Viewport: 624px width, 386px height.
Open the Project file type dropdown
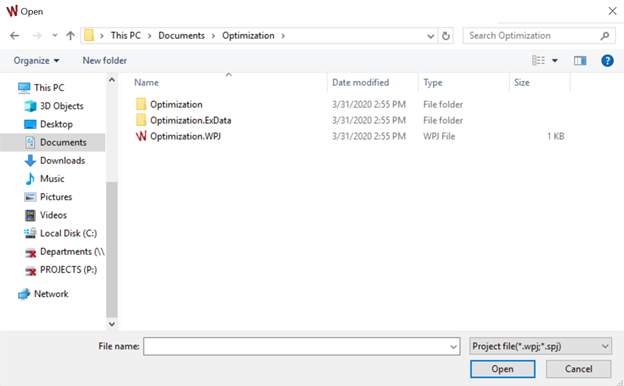(x=540, y=346)
